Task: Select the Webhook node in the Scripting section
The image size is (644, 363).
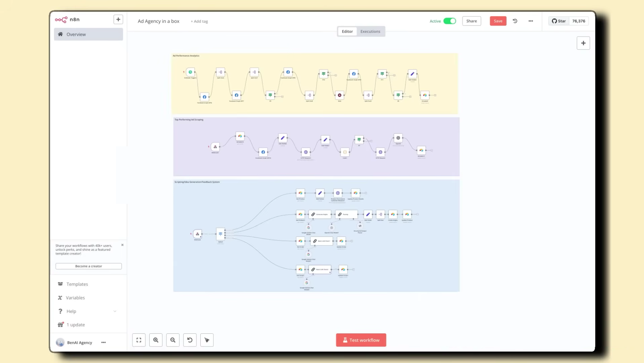Action: coord(197,234)
